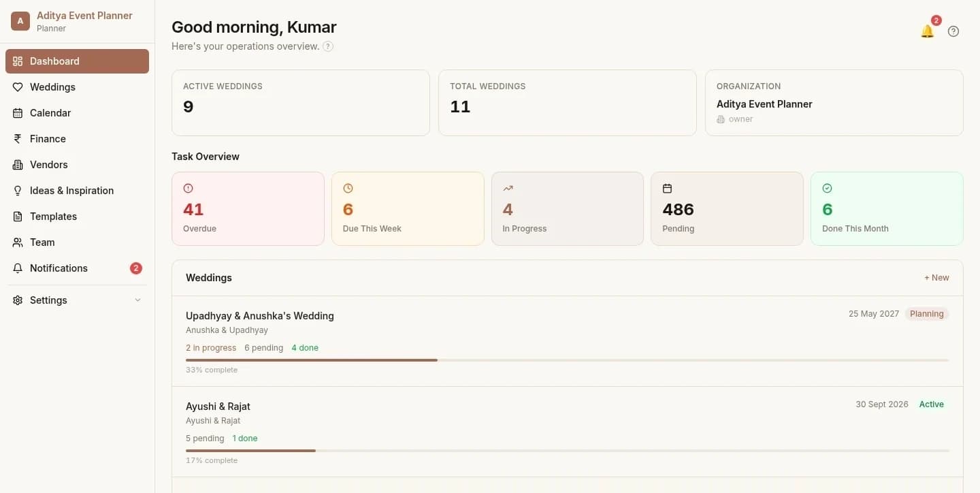Viewport: 980px width, 493px height.
Task: Click the Calendar icon in sidebar
Action: [18, 113]
